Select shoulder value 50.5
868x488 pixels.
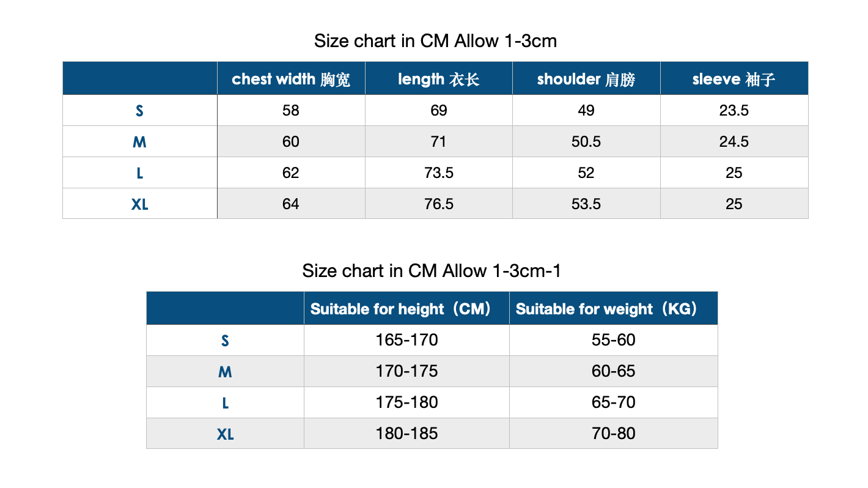(586, 142)
